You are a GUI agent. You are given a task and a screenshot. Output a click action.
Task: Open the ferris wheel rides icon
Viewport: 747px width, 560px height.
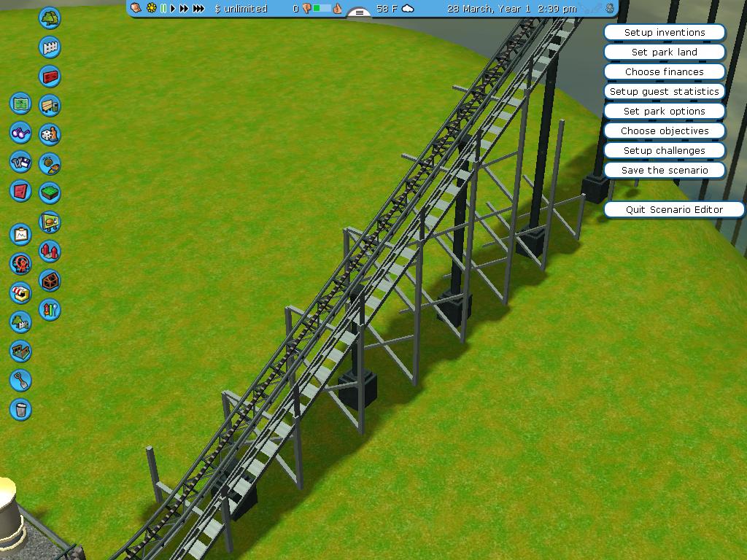20,263
